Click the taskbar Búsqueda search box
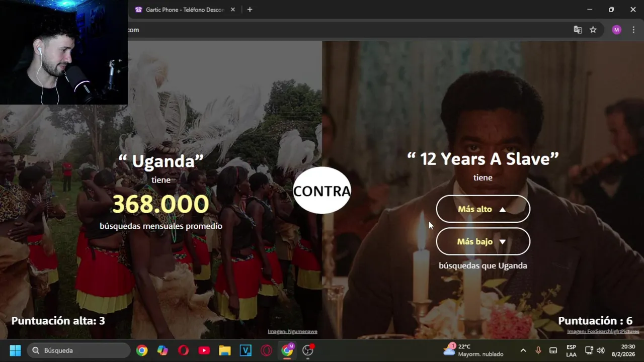This screenshot has width=644, height=362. tap(79, 350)
